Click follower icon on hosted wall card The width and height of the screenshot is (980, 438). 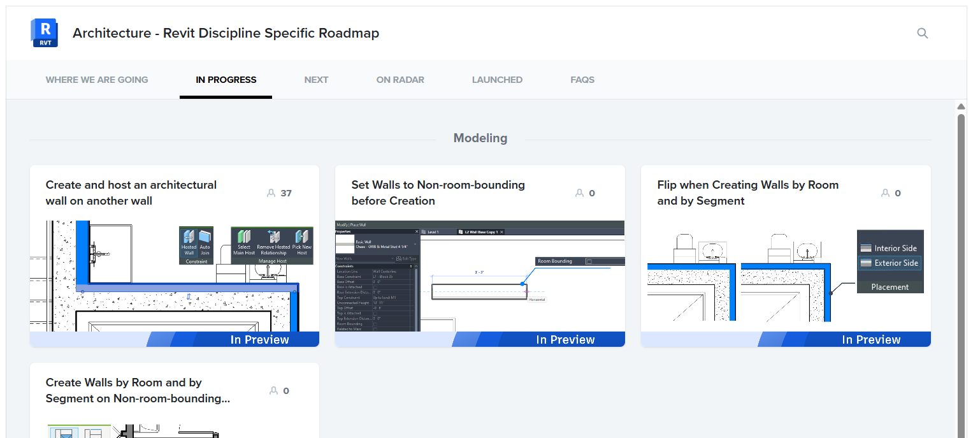coord(271,193)
